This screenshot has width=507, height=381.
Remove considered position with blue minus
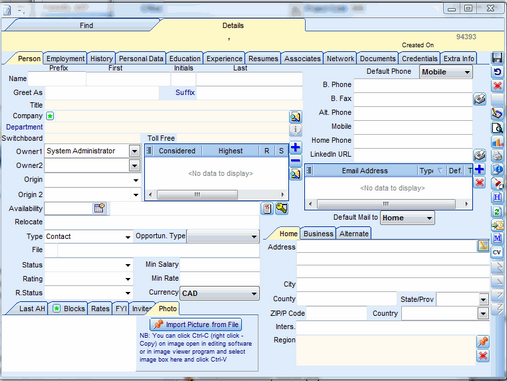pyautogui.click(x=295, y=160)
